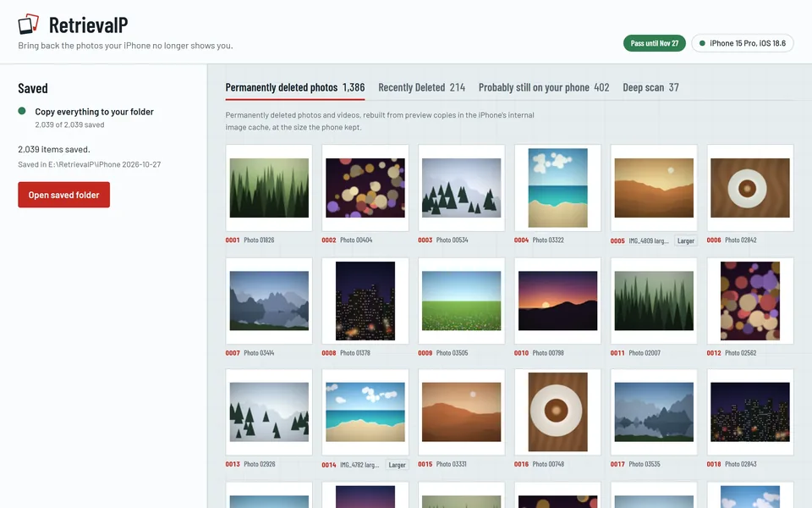Open the green meadow thumbnail numbered 0009
Screen dimensions: 812x508
pyautogui.click(x=462, y=301)
